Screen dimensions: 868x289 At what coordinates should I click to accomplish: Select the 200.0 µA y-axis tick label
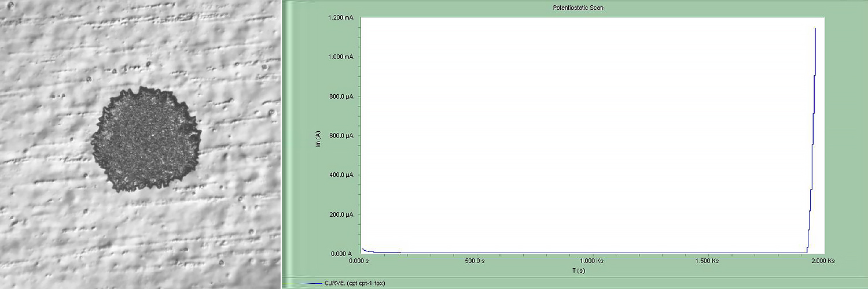click(x=341, y=214)
